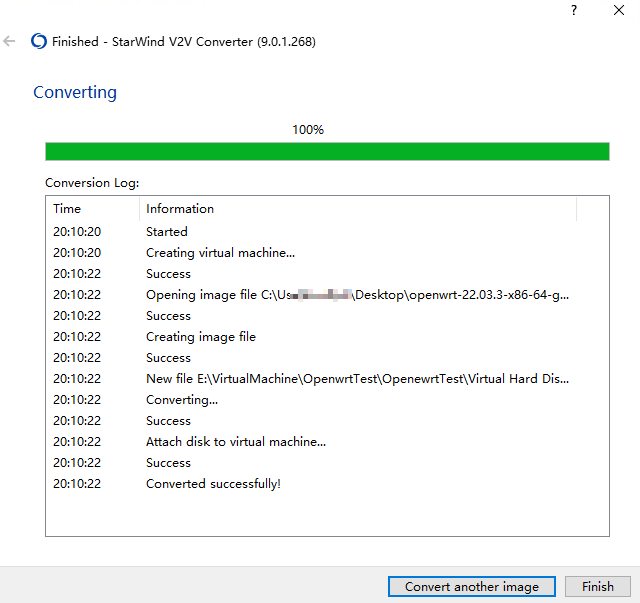Open the help question mark

(574, 10)
